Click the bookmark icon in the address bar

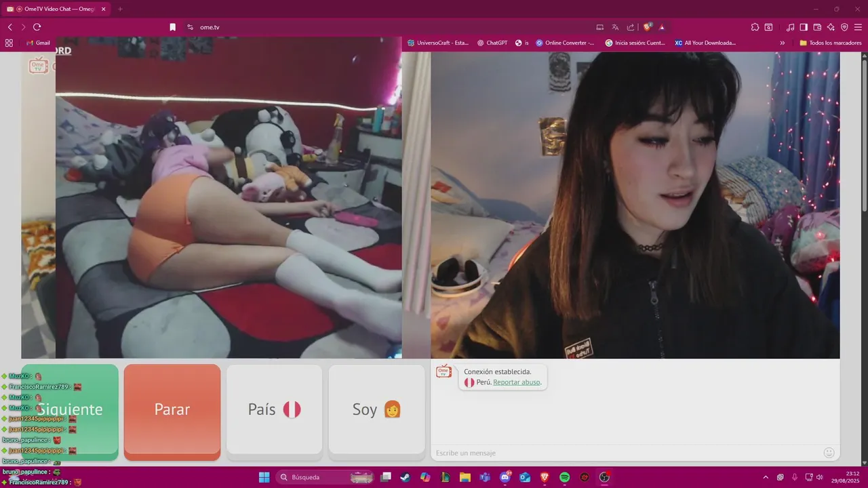point(173,27)
